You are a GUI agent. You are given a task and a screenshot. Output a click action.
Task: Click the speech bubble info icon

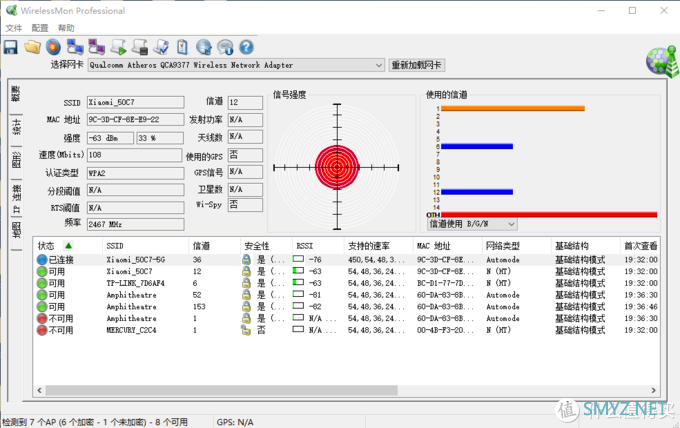[x=225, y=47]
